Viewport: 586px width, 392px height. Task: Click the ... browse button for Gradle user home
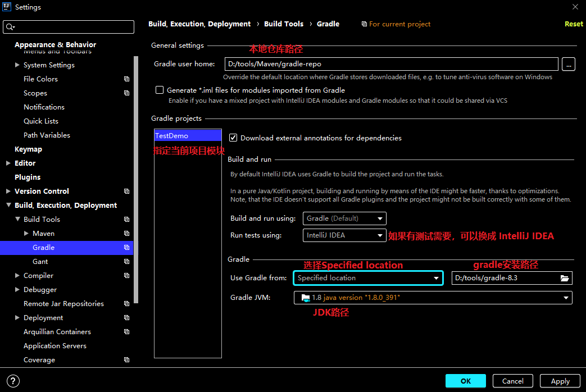569,64
